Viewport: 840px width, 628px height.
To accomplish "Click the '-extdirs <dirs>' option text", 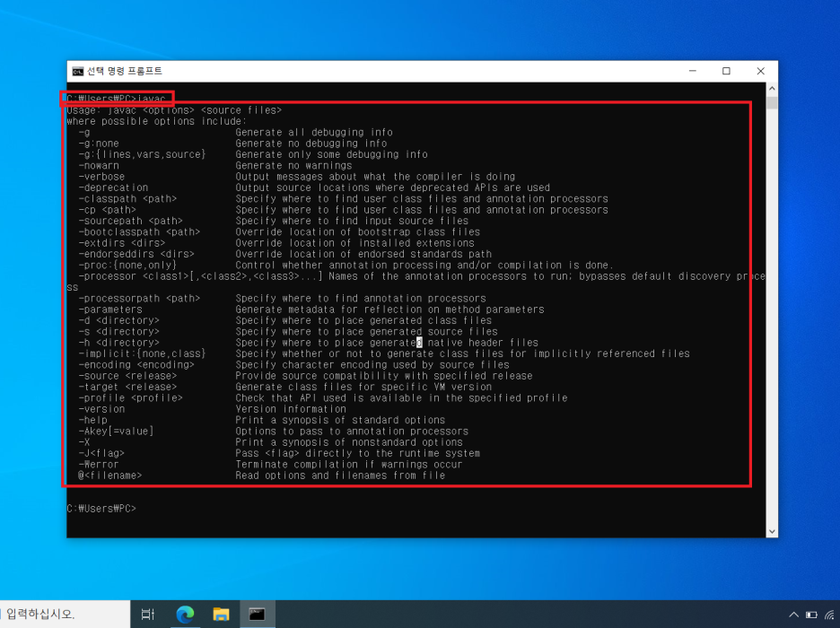I will [x=122, y=243].
